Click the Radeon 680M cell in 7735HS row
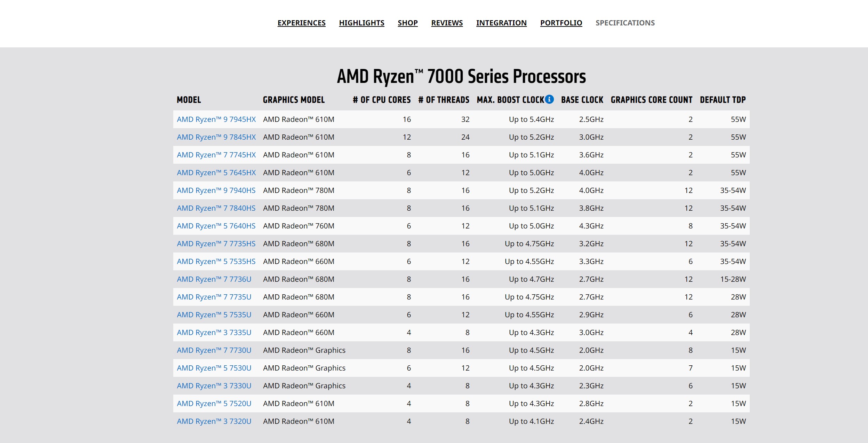This screenshot has width=868, height=443. [x=298, y=244]
